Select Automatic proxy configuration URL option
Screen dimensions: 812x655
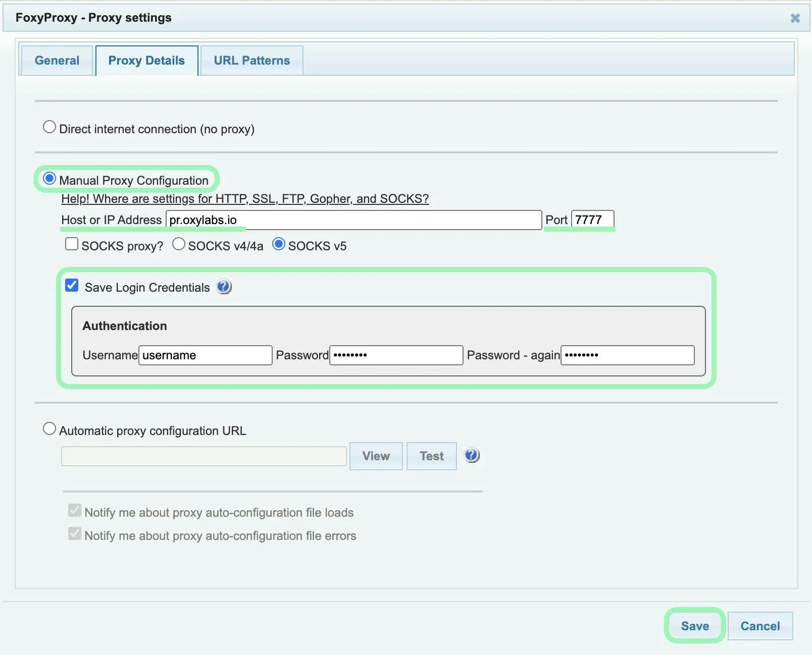point(49,429)
